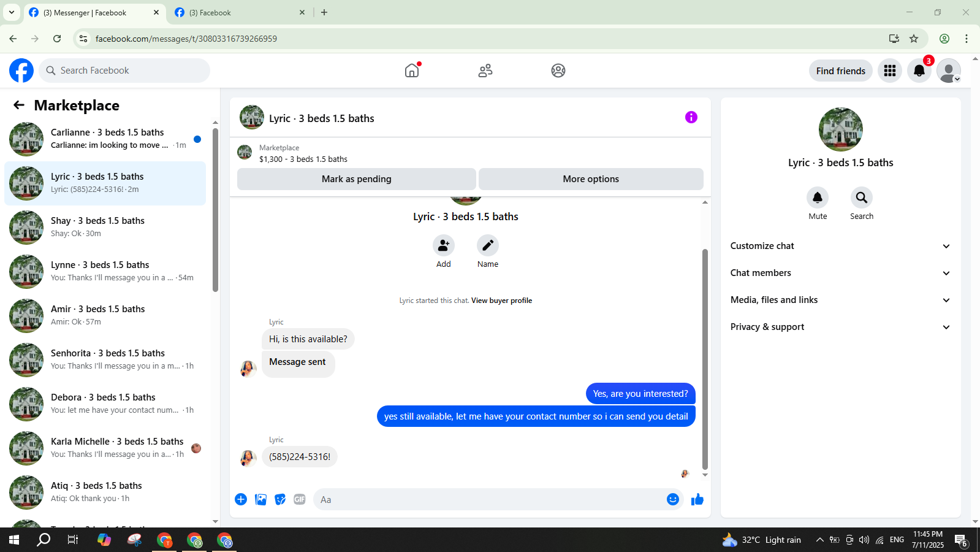Open the Facebook menu grid icon
This screenshot has height=552, width=980.
pos(890,71)
